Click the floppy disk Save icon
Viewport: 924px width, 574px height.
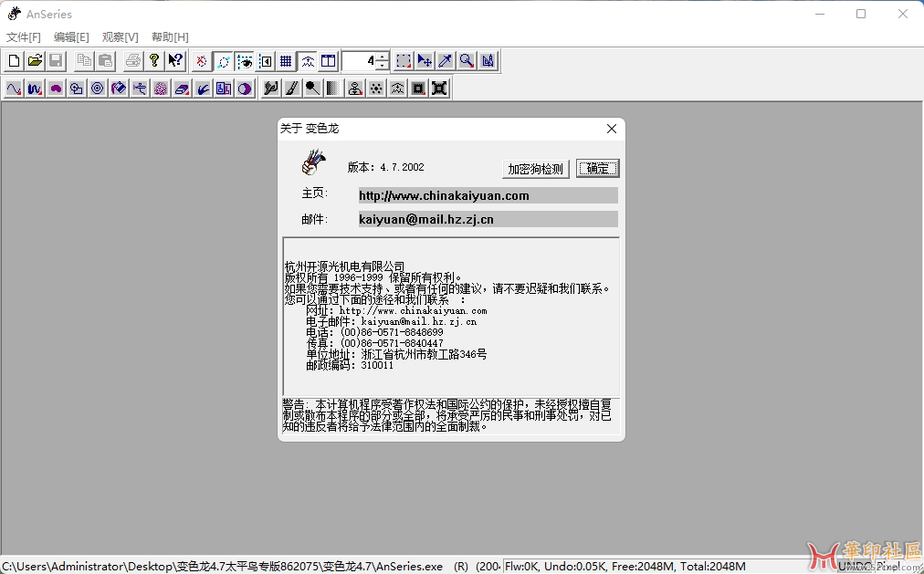pos(56,60)
